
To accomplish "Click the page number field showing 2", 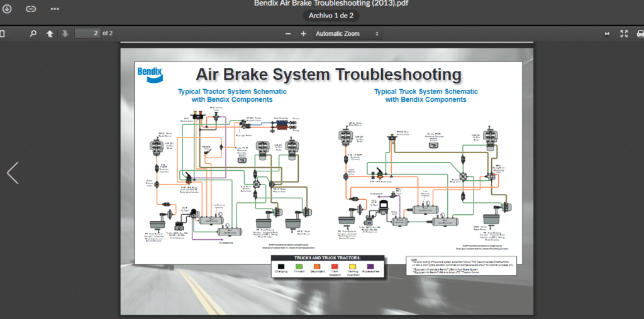I will click(x=87, y=33).
